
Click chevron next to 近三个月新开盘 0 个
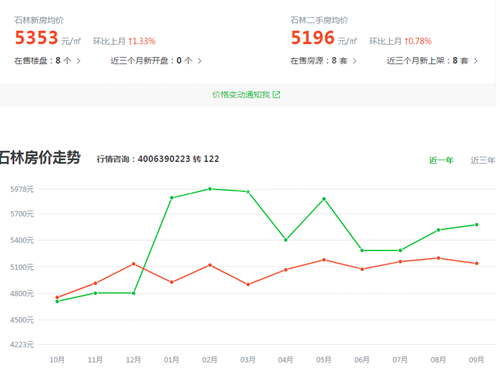(x=200, y=61)
